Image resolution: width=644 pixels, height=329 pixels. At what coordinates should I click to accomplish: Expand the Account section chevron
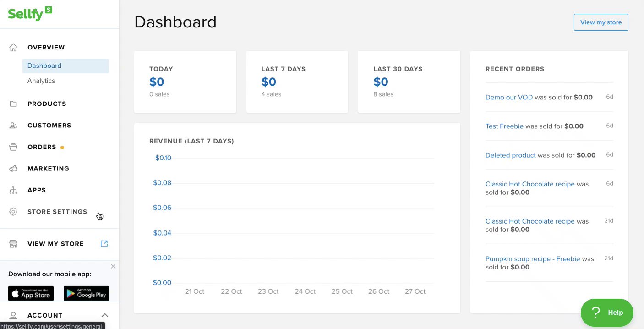(x=105, y=315)
